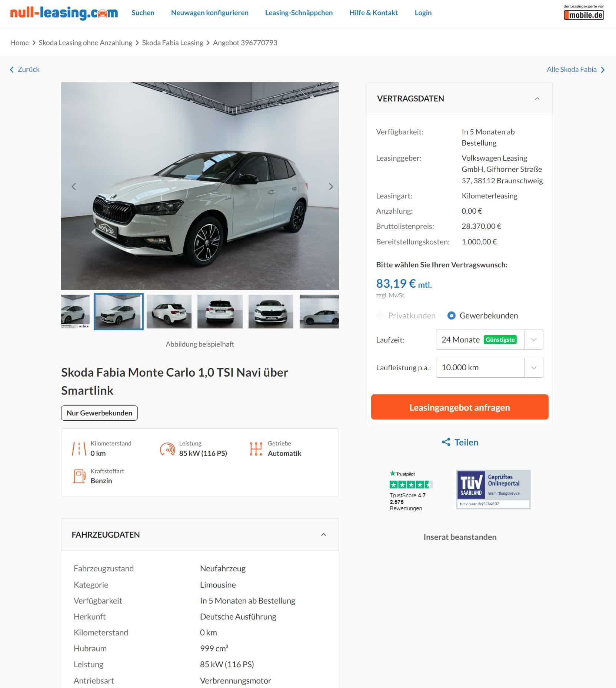Click Inserat beanstanden to report listing
Viewport: 616px width, 688px height.
click(x=460, y=537)
